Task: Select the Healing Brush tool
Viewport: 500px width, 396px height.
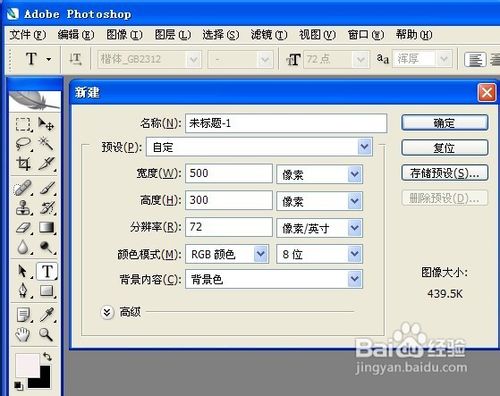Action: tap(23, 188)
